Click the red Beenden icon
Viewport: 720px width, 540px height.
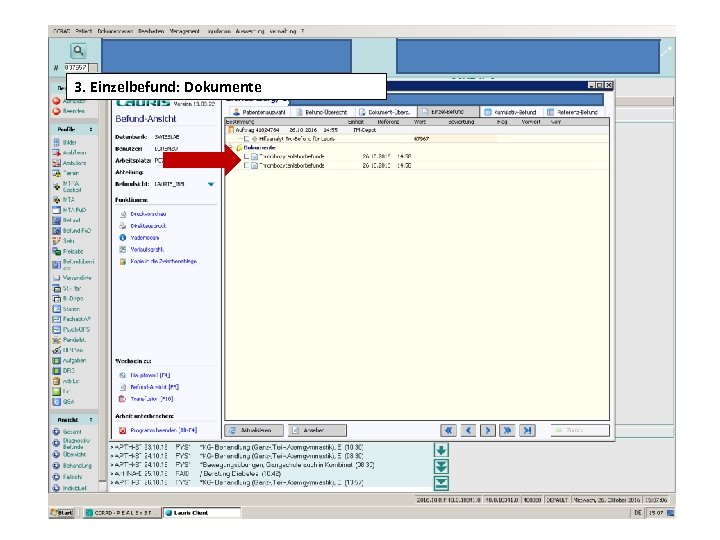click(x=56, y=111)
